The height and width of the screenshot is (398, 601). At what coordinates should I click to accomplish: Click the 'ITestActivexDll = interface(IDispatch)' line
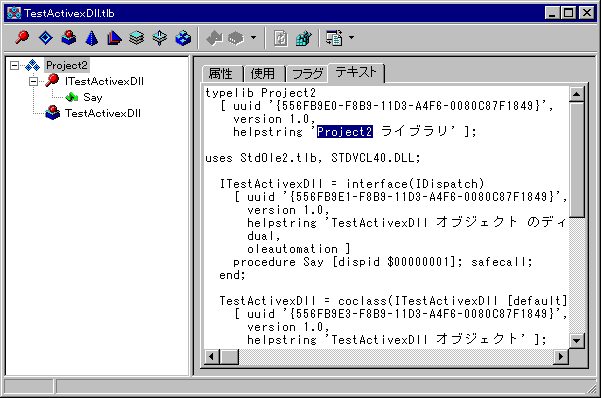point(352,184)
